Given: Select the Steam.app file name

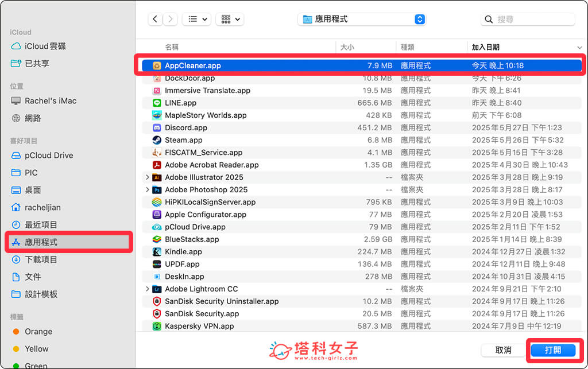Looking at the screenshot, I should point(184,140).
